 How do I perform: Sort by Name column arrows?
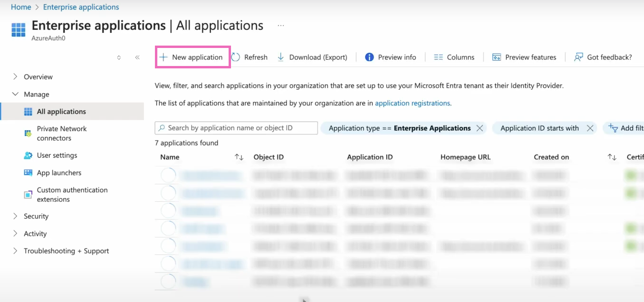tap(239, 157)
